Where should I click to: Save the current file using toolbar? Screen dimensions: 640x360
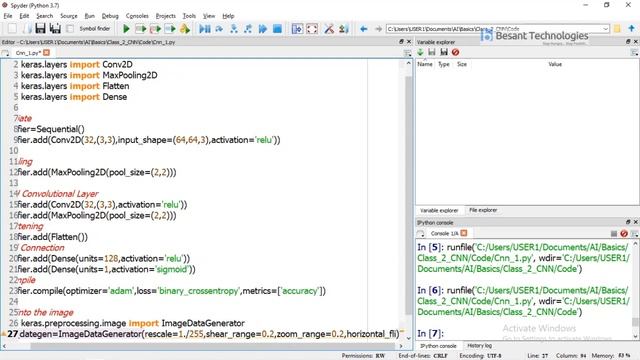pos(40,29)
